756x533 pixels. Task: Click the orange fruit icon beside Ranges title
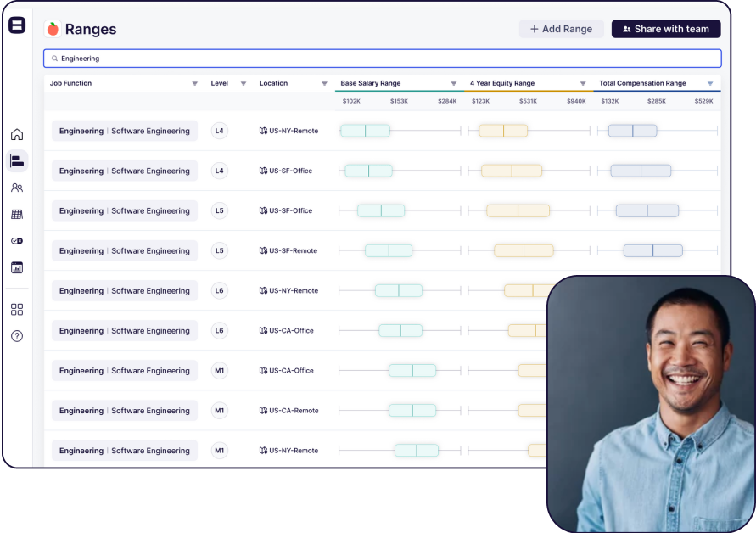pos(53,29)
